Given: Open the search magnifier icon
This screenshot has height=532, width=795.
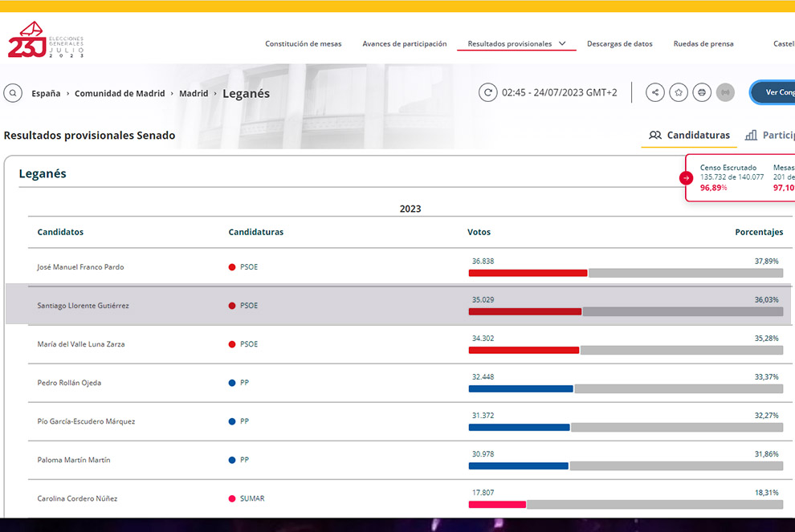Looking at the screenshot, I should 13,93.
